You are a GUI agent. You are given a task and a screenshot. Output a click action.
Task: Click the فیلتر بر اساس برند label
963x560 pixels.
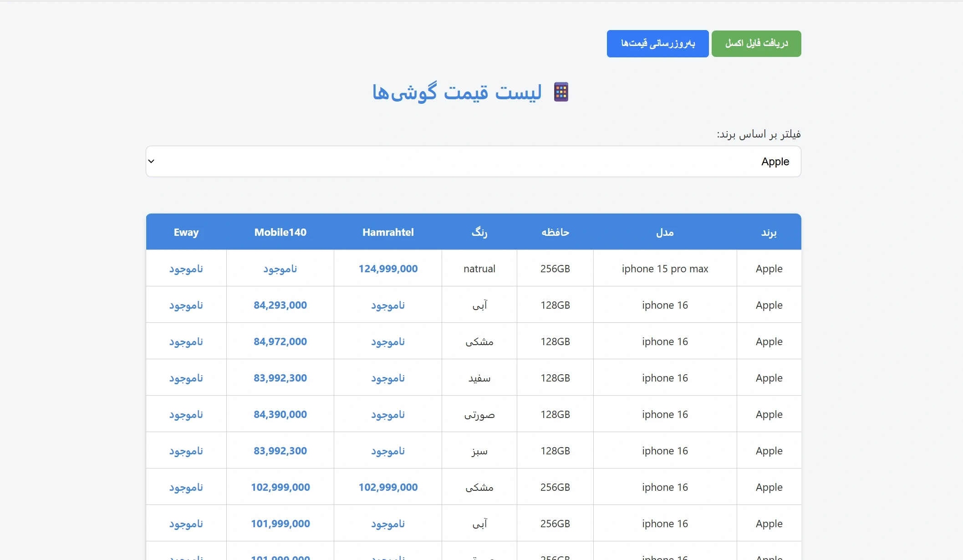759,134
